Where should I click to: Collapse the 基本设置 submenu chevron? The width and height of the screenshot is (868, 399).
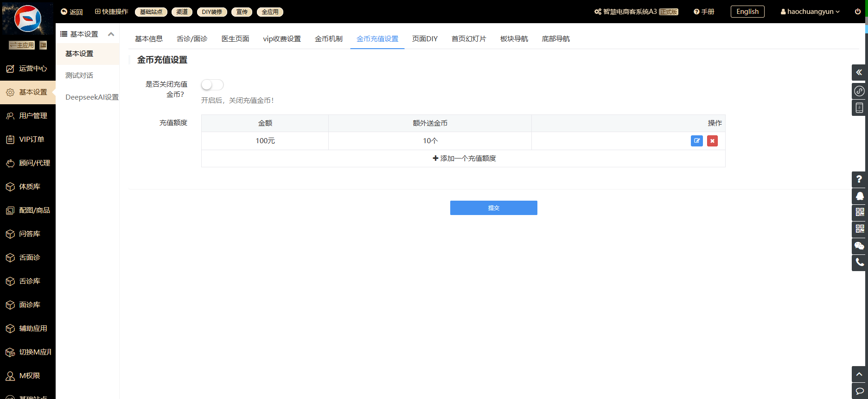tap(111, 34)
